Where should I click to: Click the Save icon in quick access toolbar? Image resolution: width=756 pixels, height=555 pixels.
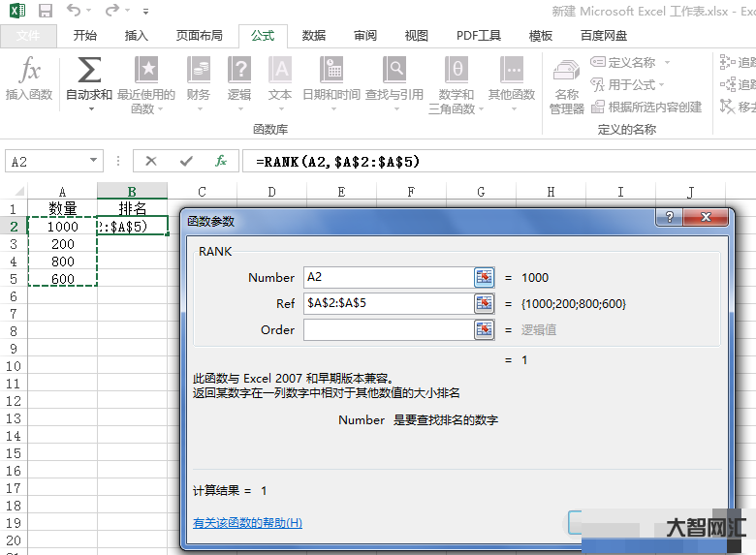click(45, 12)
